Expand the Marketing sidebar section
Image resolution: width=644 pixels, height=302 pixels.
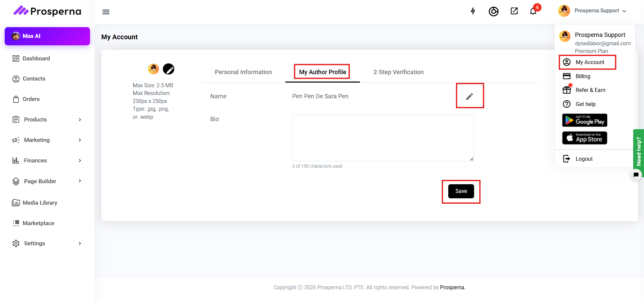[47, 140]
